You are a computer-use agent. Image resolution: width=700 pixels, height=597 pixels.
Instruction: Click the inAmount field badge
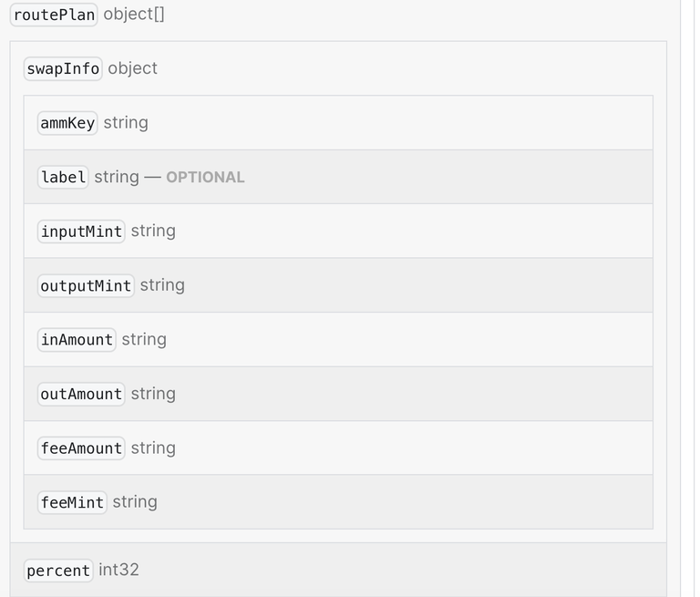point(77,340)
